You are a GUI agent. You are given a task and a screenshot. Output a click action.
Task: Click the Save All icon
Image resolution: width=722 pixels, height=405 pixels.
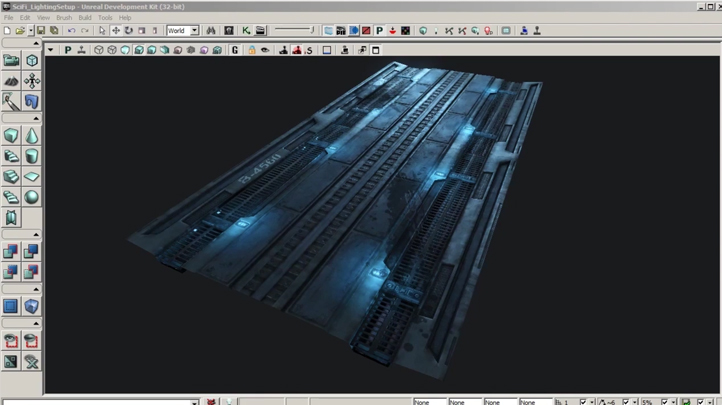pos(54,30)
